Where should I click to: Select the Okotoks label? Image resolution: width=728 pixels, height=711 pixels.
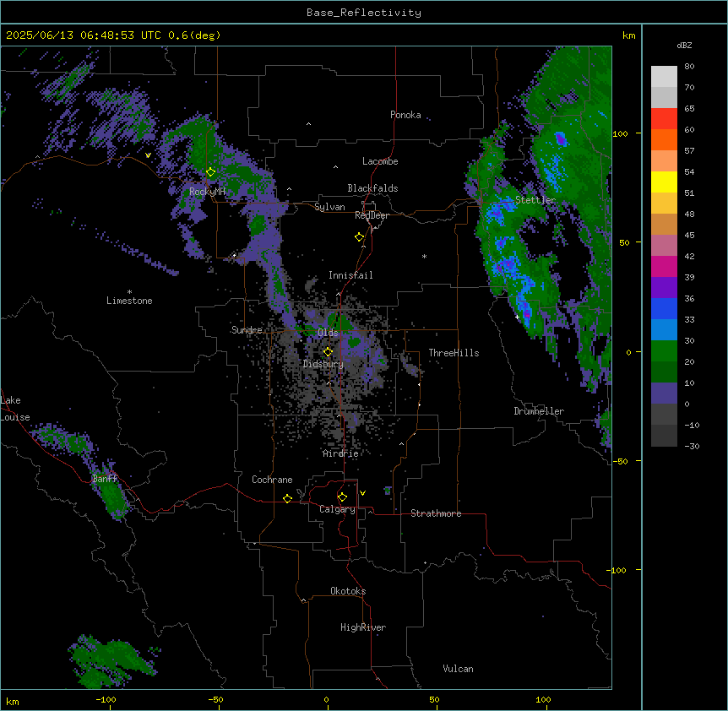tap(348, 591)
